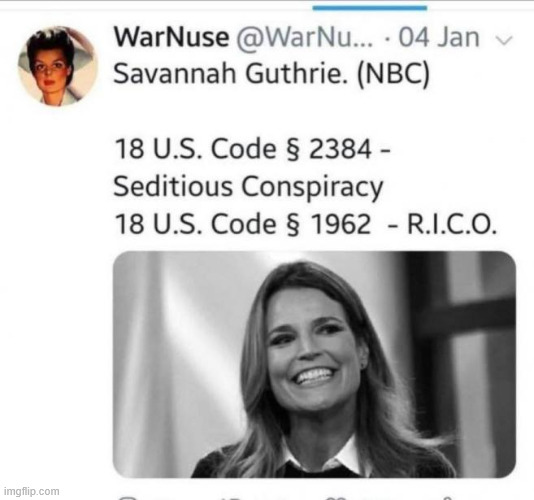This screenshot has height=500, width=534.
Task: Open the attached black-and-white photo
Action: click(x=314, y=364)
